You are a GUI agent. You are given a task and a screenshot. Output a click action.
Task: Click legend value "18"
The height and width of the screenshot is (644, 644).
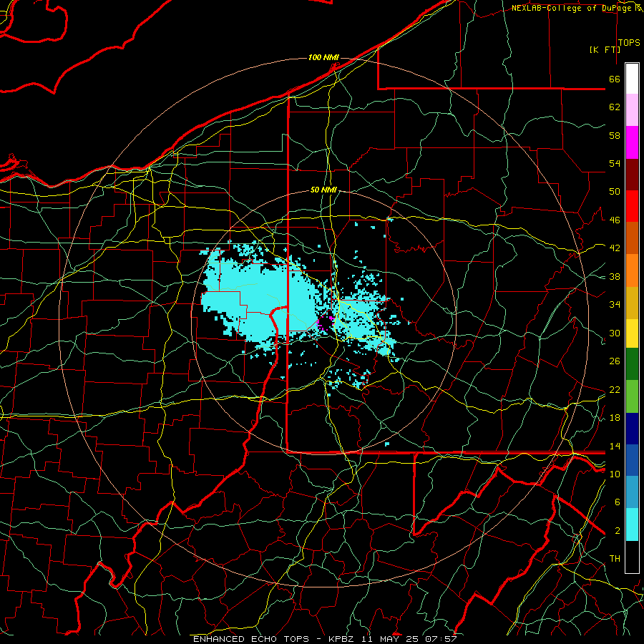(615, 418)
